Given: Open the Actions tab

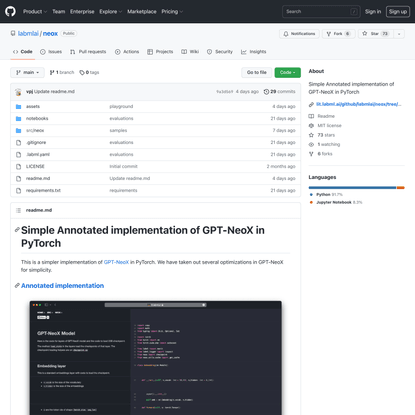Looking at the screenshot, I should pos(127,52).
